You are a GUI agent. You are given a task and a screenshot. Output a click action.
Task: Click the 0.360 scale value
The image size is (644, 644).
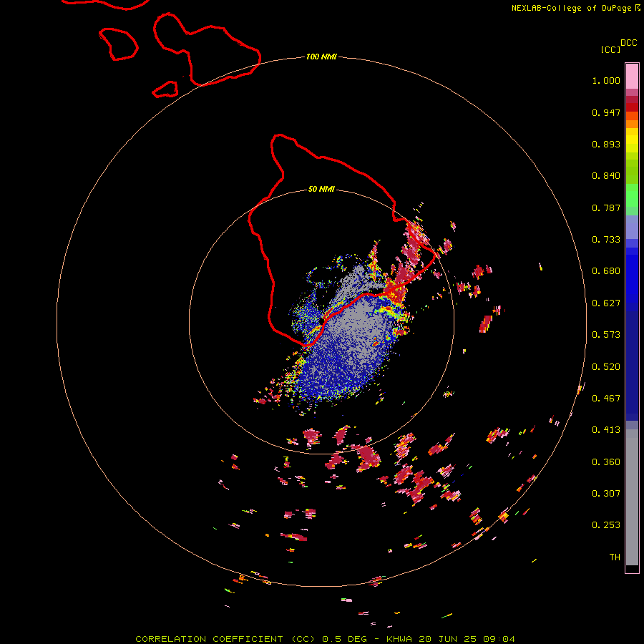pos(606,462)
